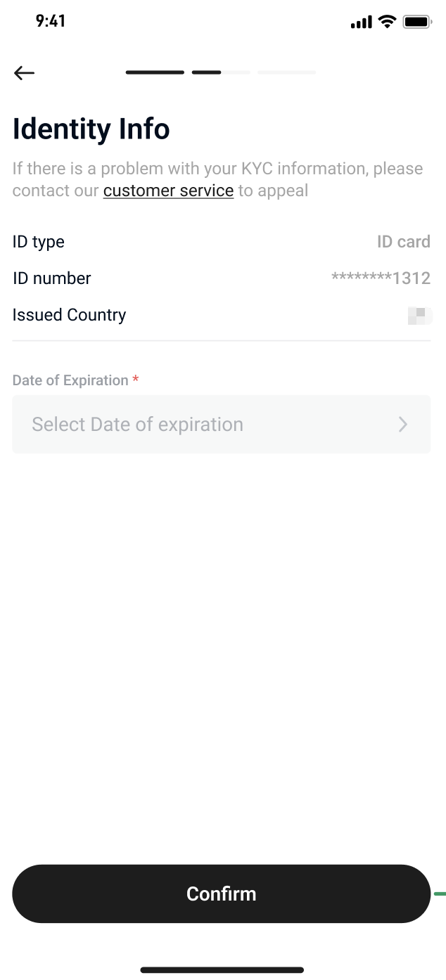Tap the 9:41 status bar clock
This screenshot has height=980, width=446.
pos(51,21)
